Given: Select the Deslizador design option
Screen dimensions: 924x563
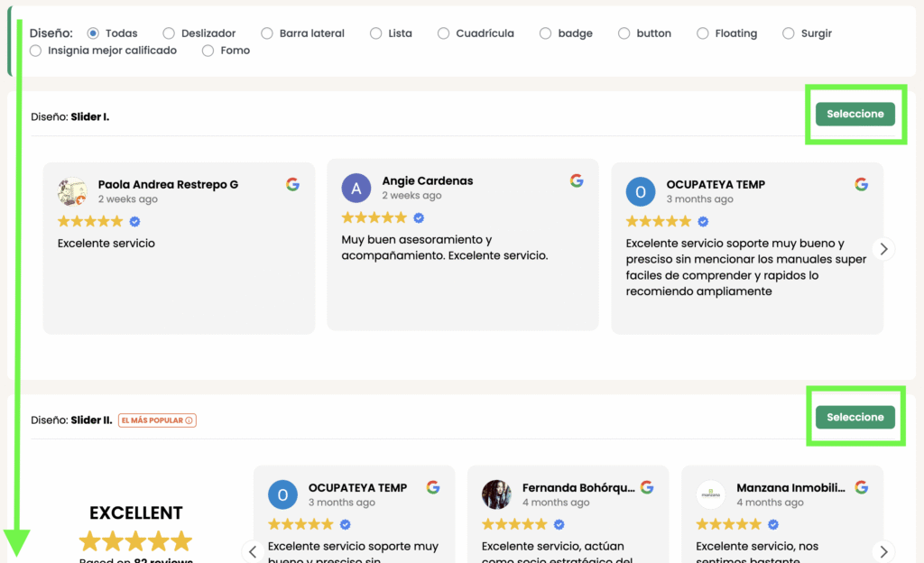Looking at the screenshot, I should pos(167,32).
